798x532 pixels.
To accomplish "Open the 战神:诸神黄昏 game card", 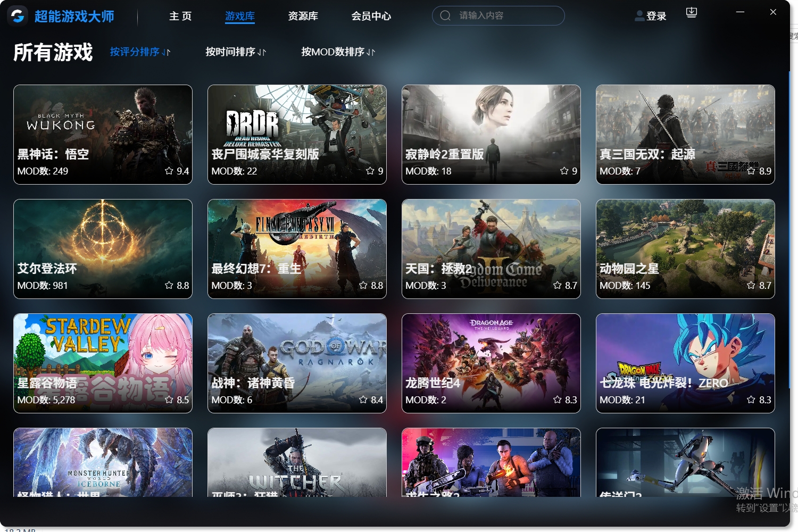I will (x=297, y=363).
